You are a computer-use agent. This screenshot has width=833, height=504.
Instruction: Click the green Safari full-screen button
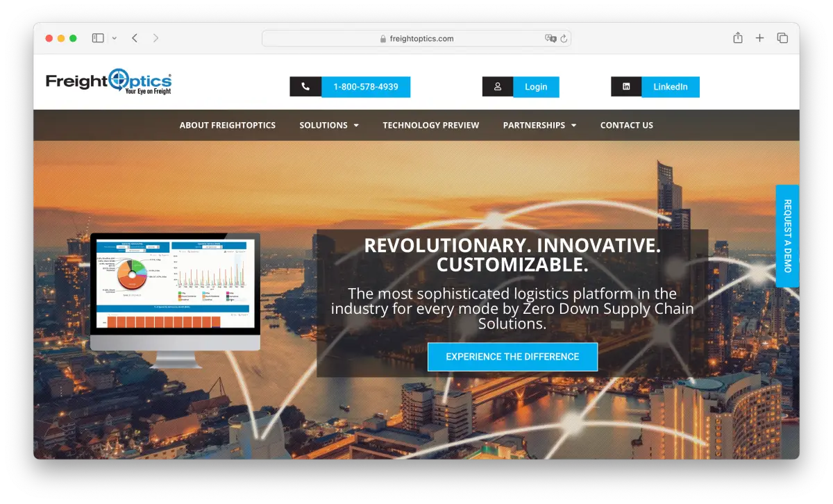pos(73,38)
